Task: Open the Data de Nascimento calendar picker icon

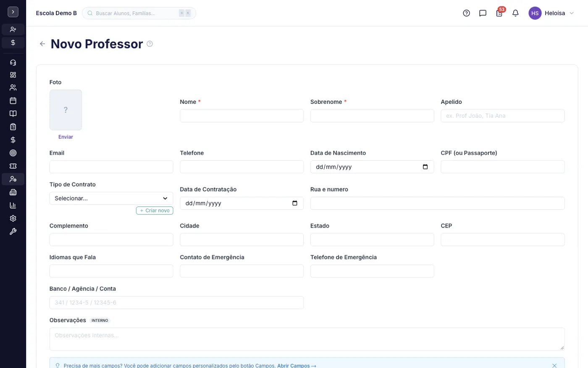Action: 425,167
